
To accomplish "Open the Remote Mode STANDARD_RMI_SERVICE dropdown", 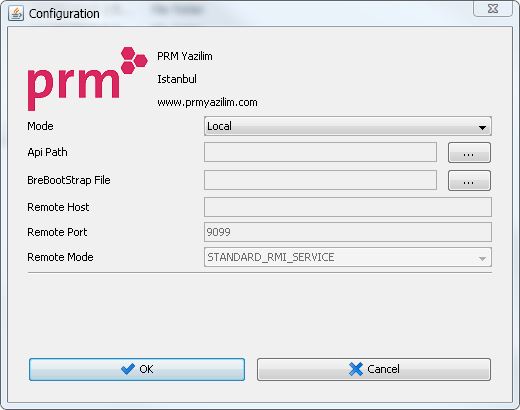I will pos(348,257).
